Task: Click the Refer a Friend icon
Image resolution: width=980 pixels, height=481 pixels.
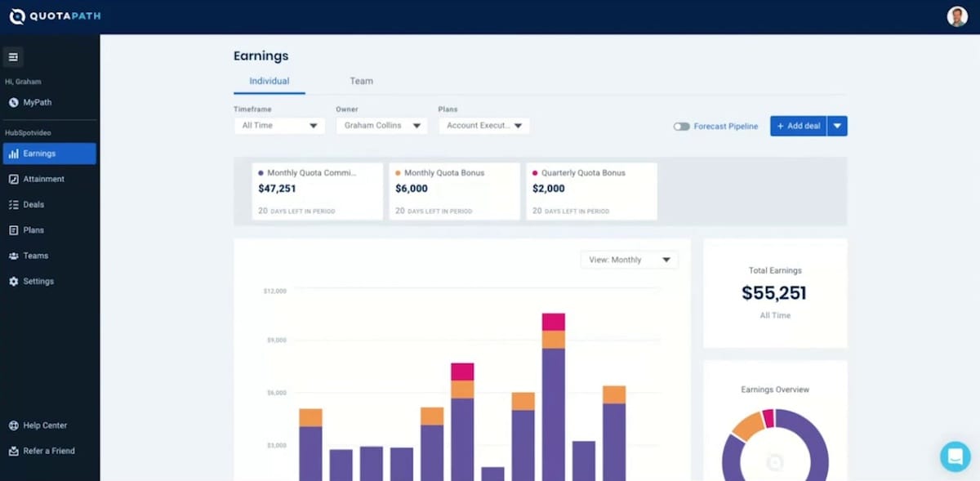Action: pos(14,451)
